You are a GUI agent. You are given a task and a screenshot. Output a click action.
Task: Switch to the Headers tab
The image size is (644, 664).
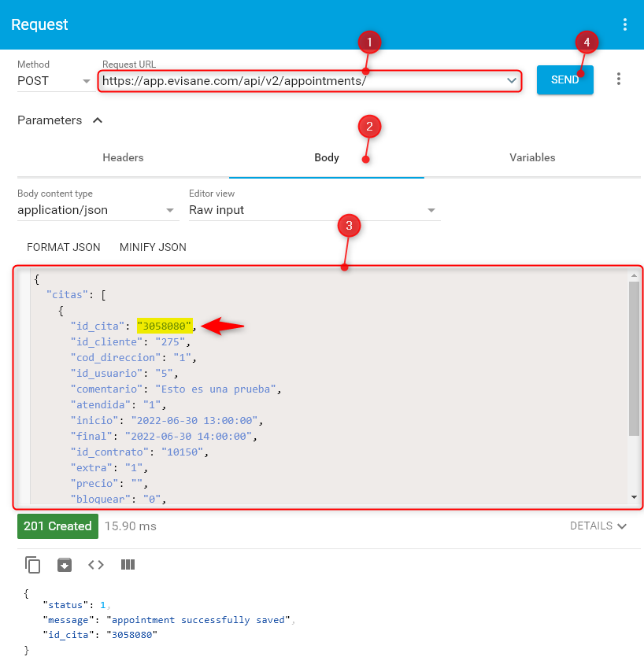coord(123,157)
